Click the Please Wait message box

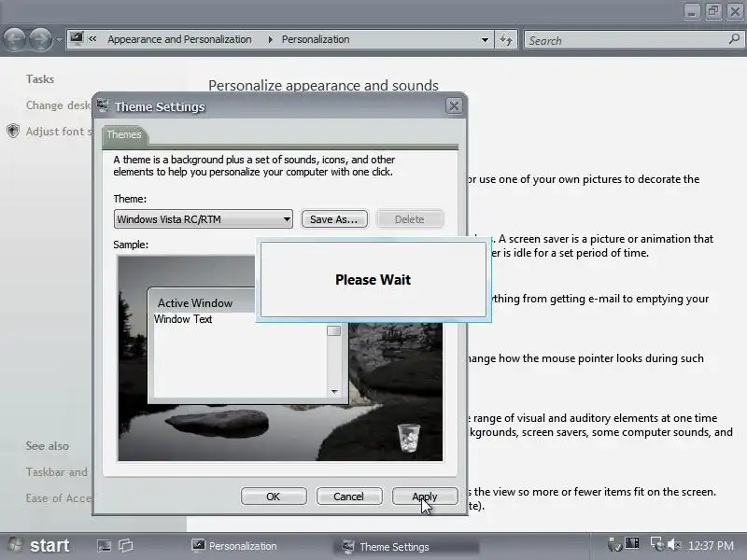373,279
